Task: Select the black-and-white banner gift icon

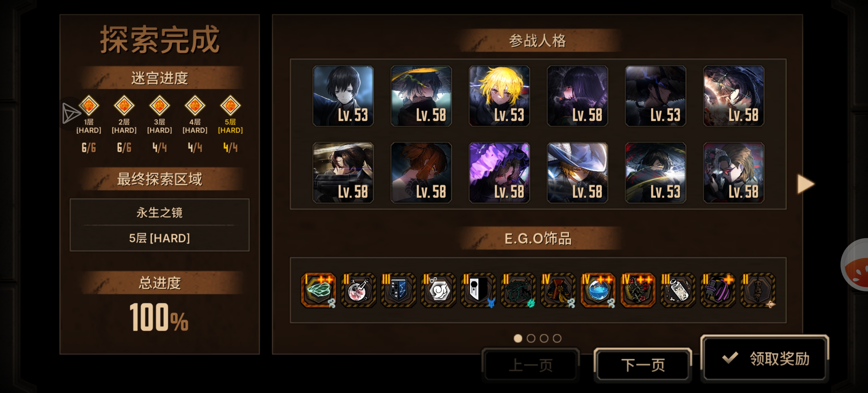Action: pyautogui.click(x=478, y=290)
